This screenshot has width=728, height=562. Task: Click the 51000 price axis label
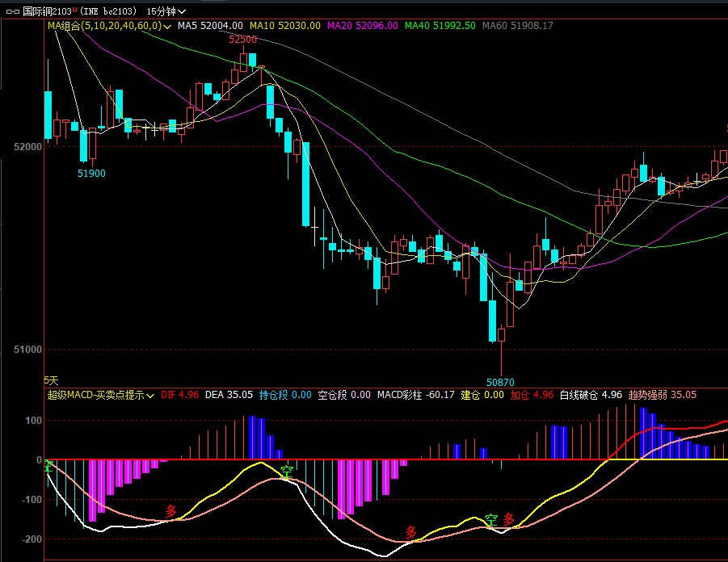[27, 350]
